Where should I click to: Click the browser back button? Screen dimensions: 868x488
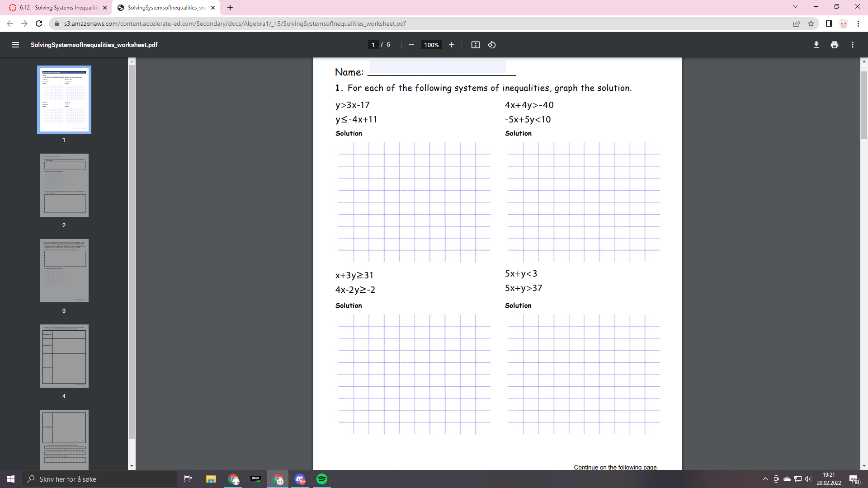(10, 23)
